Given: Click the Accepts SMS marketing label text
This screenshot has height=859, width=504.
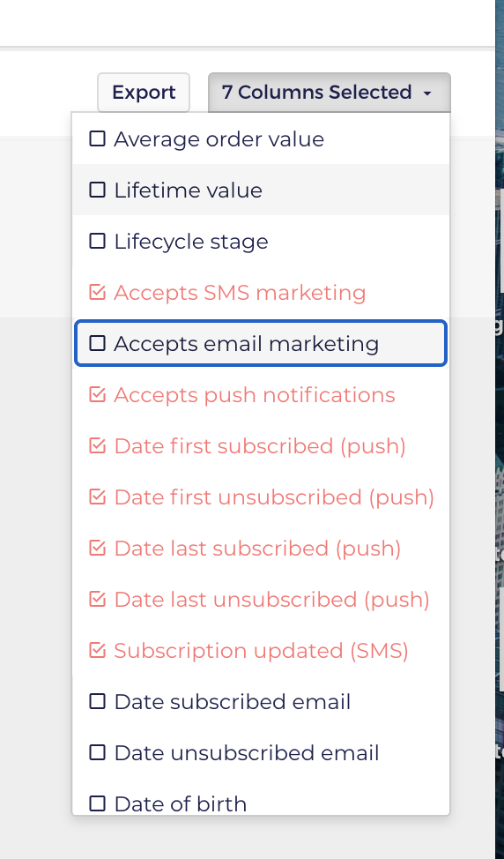Looking at the screenshot, I should [x=240, y=293].
